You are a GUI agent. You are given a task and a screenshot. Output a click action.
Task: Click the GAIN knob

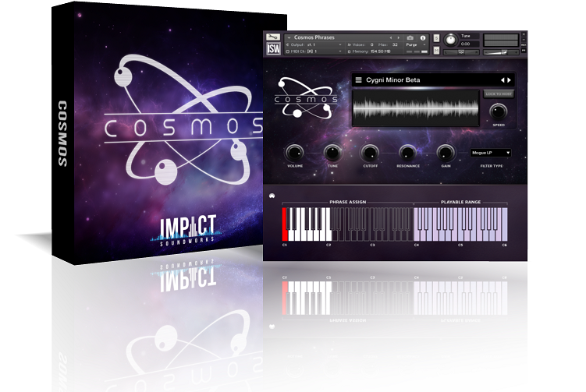(x=446, y=152)
